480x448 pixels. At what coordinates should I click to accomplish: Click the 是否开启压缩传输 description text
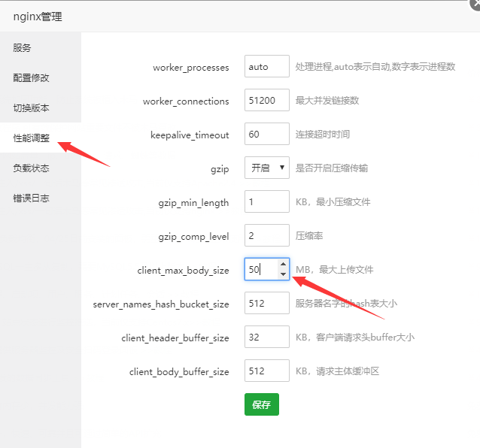[x=332, y=168]
